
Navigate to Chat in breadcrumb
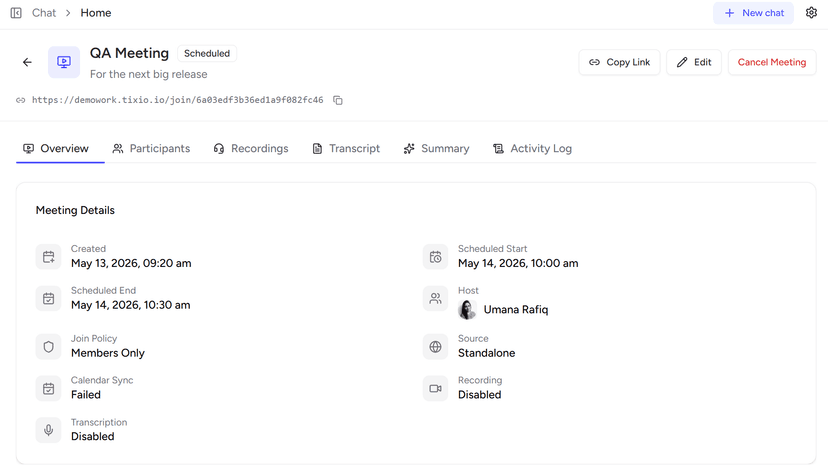pyautogui.click(x=44, y=13)
